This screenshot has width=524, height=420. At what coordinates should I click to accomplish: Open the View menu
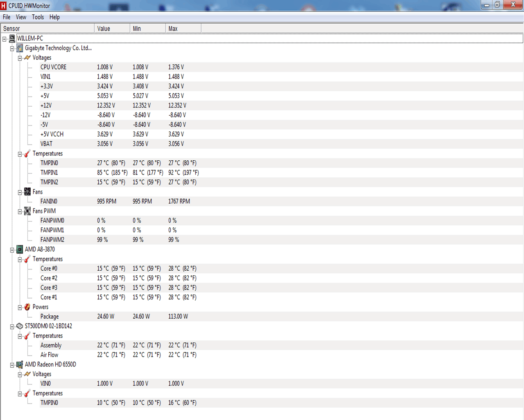tap(21, 17)
